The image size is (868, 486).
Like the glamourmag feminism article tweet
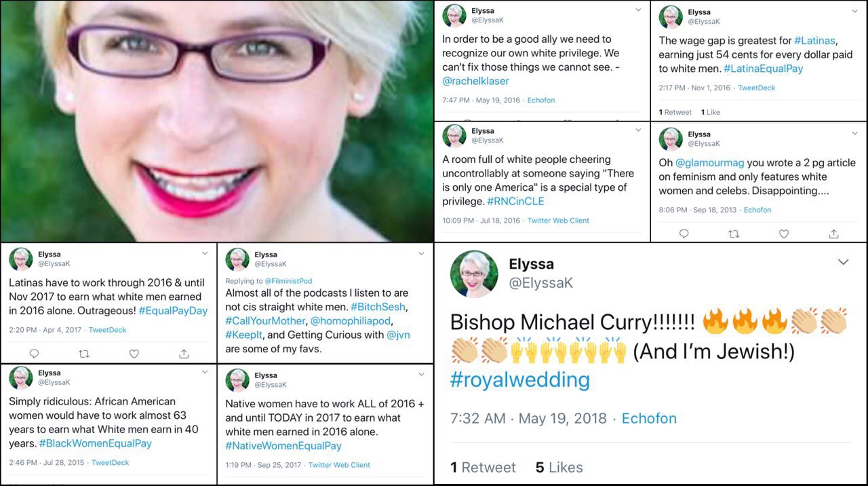pos(784,233)
